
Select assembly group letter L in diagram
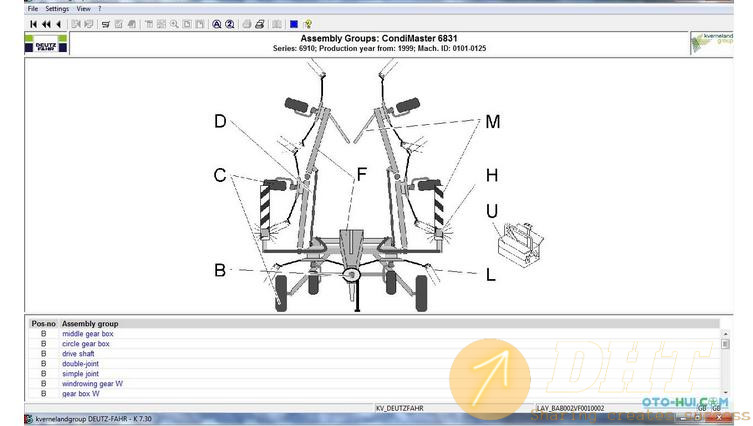[490, 275]
